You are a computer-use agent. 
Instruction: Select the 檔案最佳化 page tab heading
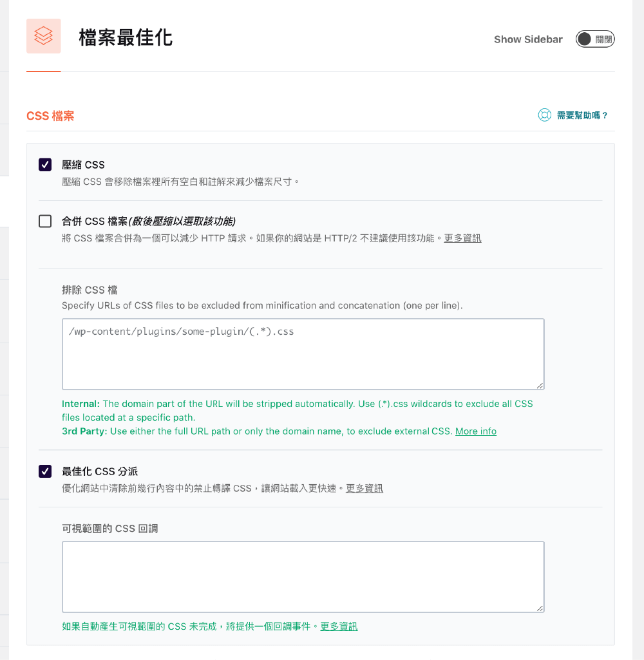click(126, 37)
